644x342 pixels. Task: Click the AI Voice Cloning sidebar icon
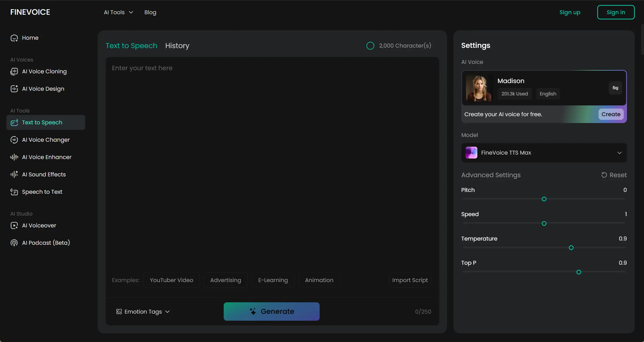pyautogui.click(x=14, y=72)
